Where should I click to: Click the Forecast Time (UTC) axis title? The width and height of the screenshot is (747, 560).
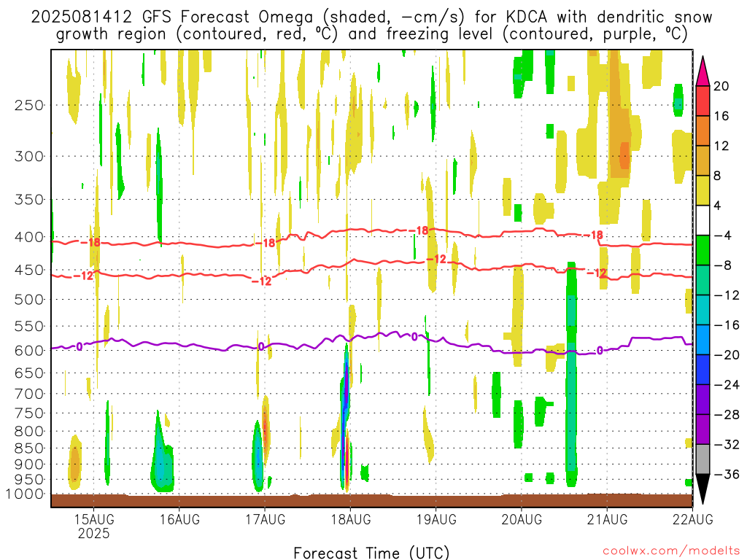point(371,553)
